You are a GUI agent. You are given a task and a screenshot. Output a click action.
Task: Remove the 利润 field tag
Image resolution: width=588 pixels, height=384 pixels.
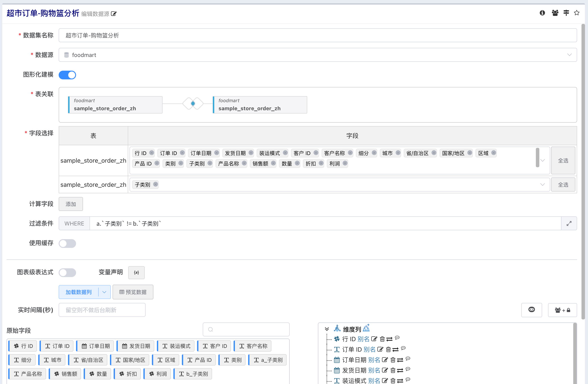[345, 163]
